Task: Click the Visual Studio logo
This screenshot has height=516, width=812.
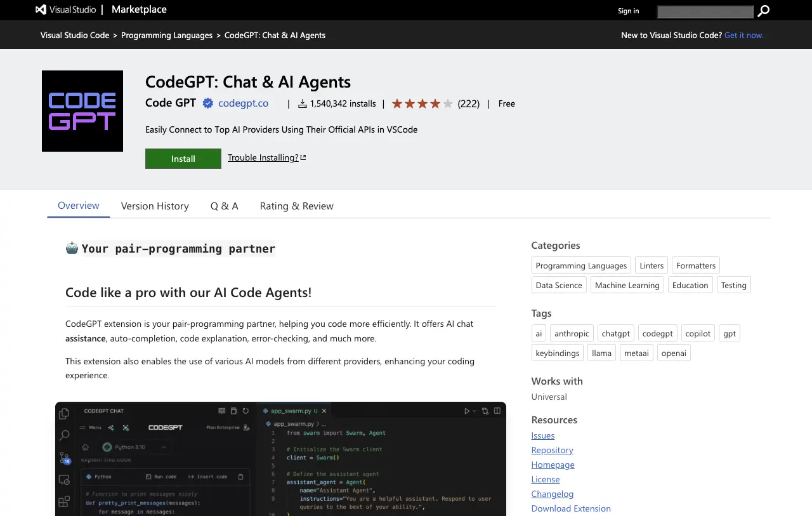Action: (x=41, y=9)
